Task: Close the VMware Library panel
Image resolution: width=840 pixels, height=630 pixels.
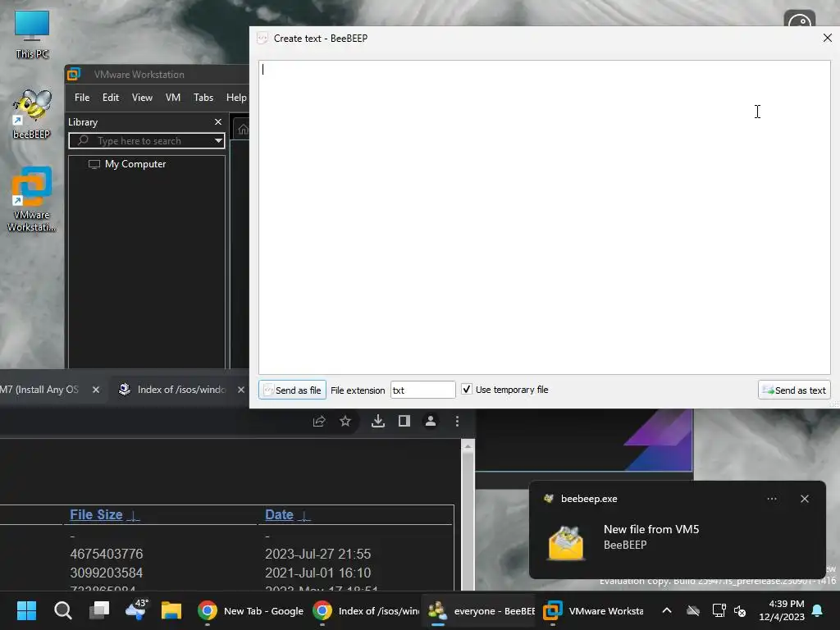Action: [x=218, y=122]
